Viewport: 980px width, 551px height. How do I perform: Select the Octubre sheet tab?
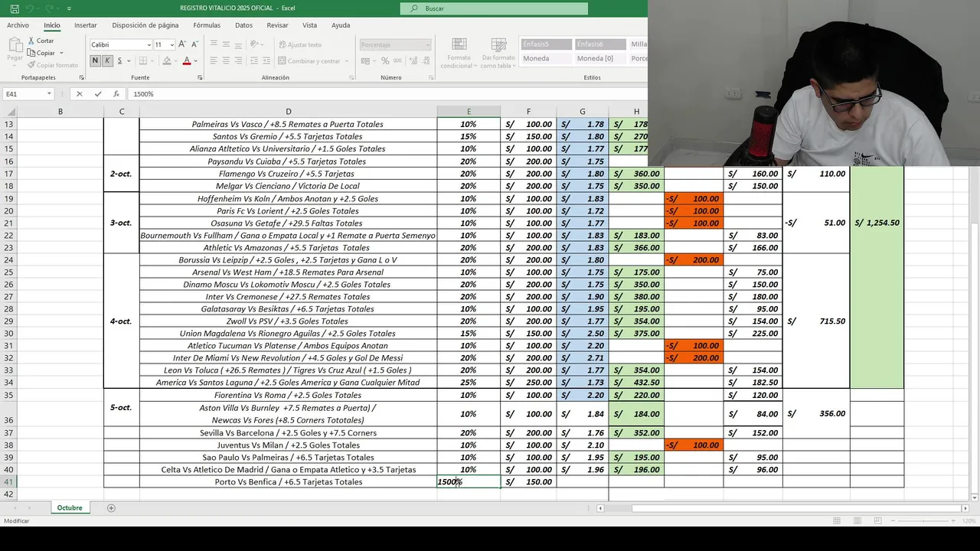(x=69, y=507)
